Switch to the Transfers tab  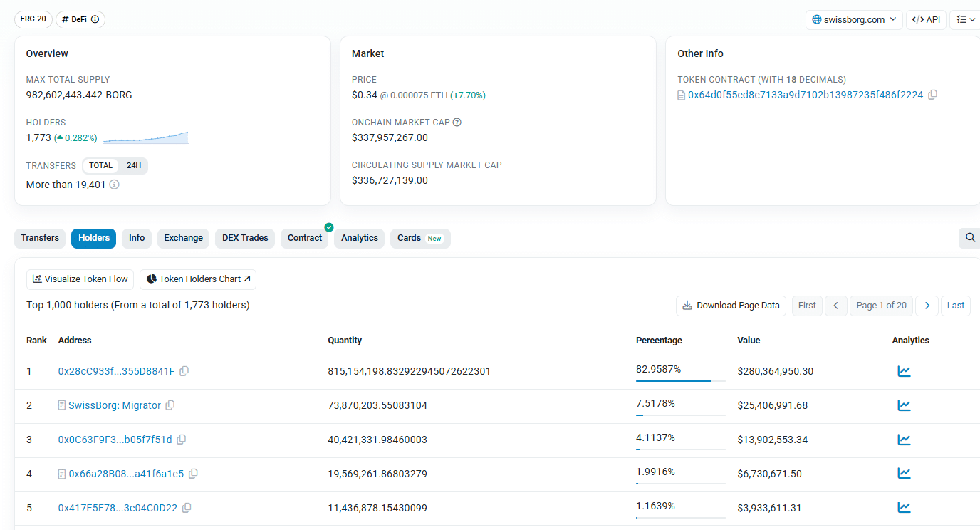[x=39, y=237]
